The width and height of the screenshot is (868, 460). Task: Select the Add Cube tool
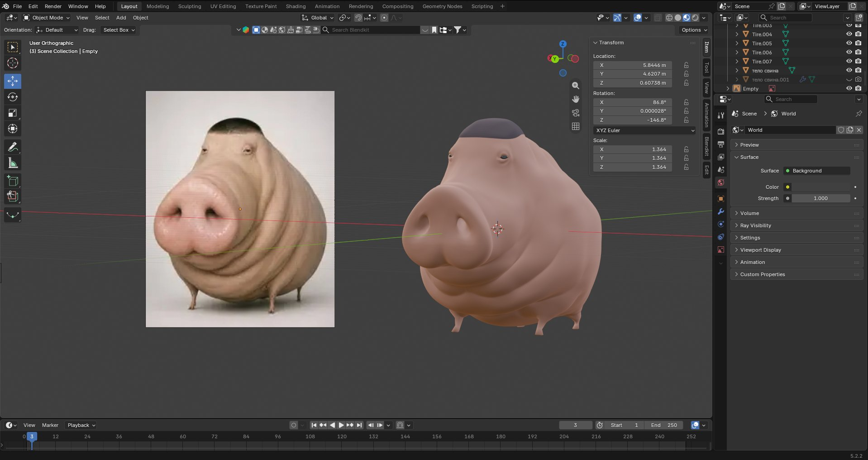pos(13,181)
